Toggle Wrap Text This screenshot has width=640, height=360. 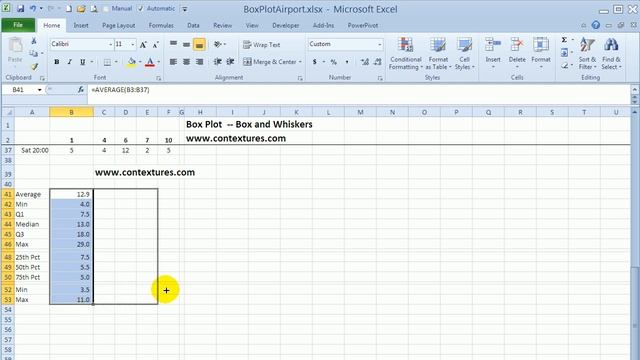click(x=262, y=44)
